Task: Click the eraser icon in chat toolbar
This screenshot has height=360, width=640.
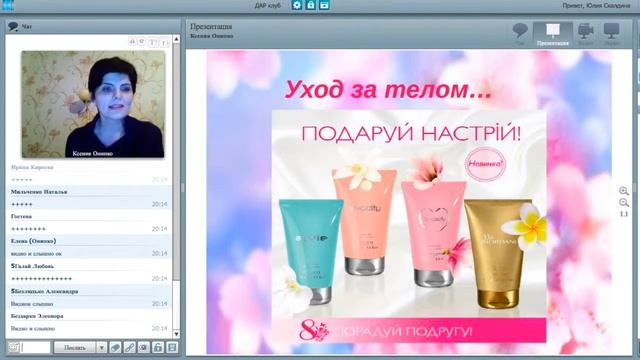Action: click(116, 347)
